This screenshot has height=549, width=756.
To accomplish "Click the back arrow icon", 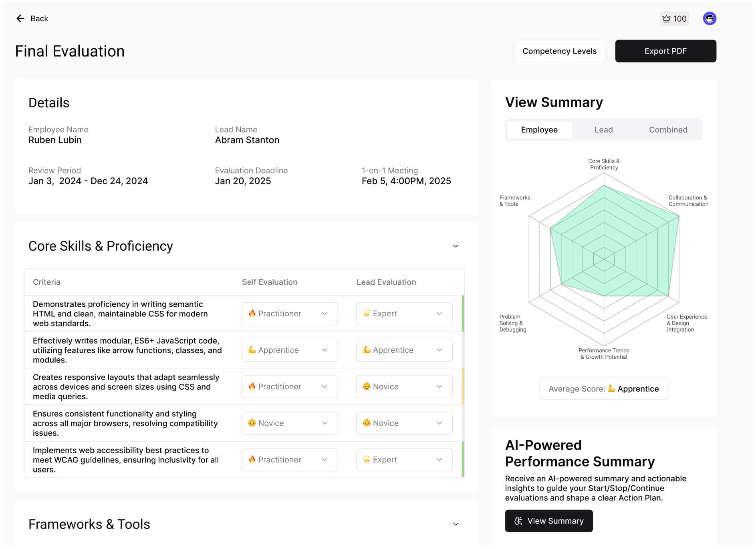I will (x=20, y=18).
